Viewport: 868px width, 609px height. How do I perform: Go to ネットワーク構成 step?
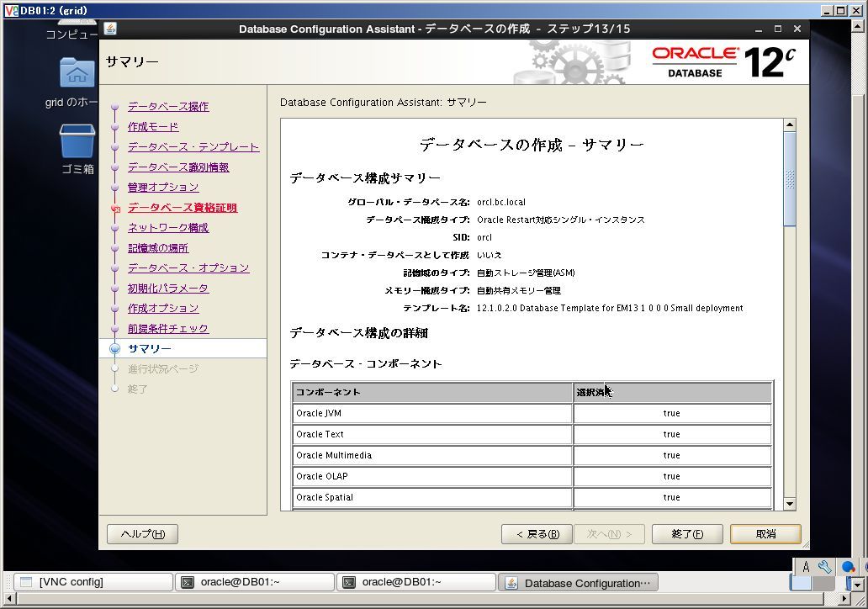[x=167, y=228]
